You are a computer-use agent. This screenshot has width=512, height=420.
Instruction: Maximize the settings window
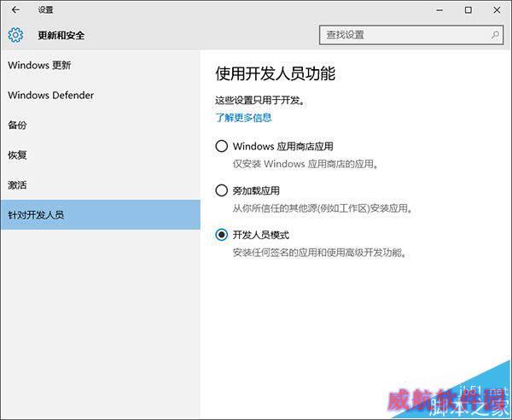coord(468,10)
